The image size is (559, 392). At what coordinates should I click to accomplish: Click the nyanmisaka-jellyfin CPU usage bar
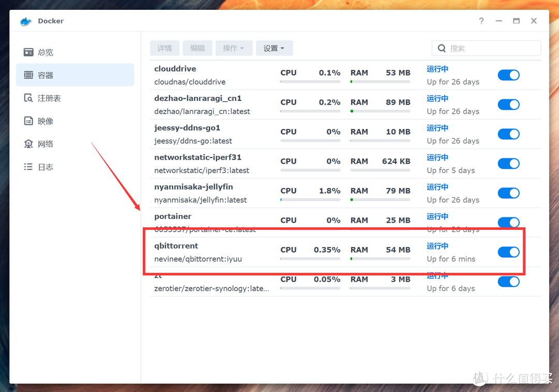pyautogui.click(x=310, y=200)
